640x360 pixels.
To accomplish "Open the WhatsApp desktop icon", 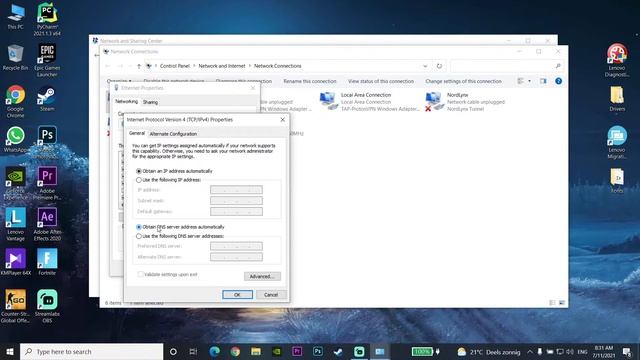I will [16, 140].
